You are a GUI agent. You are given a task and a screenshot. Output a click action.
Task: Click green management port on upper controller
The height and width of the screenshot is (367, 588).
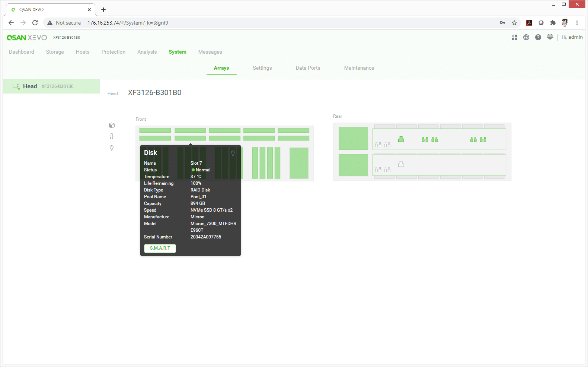(x=401, y=139)
